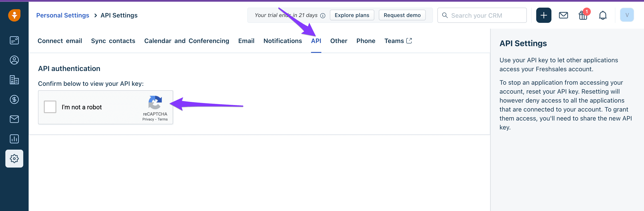The width and height of the screenshot is (644, 211).
Task: Select the API tab
Action: pos(316,41)
